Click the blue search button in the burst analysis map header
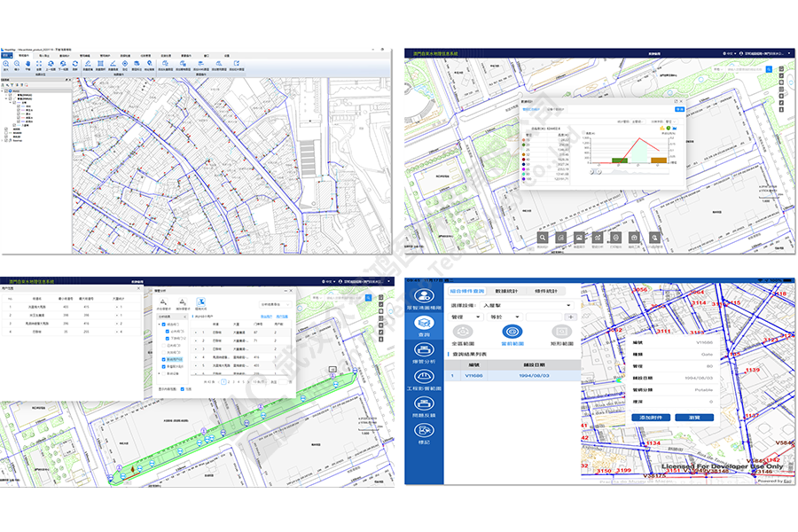The height and width of the screenshot is (532, 798). (x=368, y=298)
